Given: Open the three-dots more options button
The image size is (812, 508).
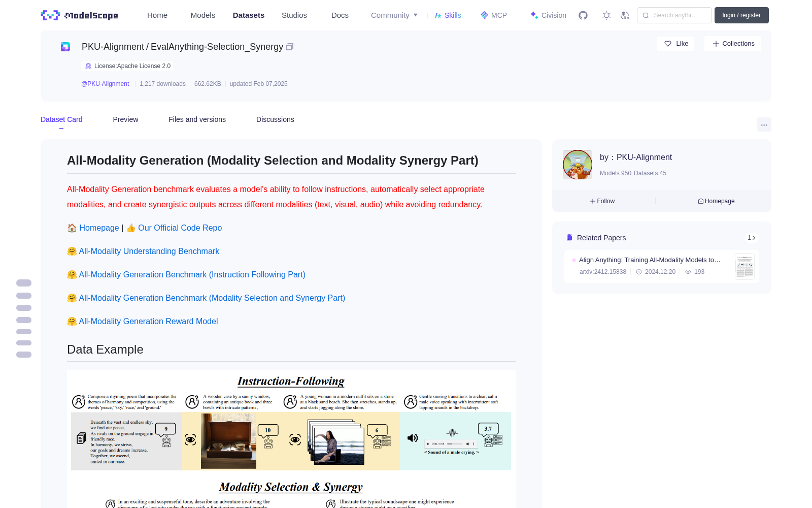Looking at the screenshot, I should point(764,124).
